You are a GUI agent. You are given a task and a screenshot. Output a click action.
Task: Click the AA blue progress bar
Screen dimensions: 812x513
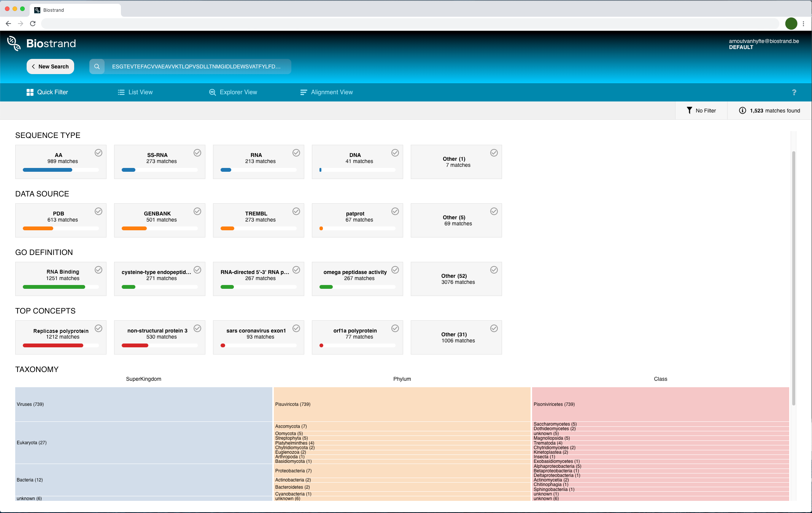coord(48,170)
